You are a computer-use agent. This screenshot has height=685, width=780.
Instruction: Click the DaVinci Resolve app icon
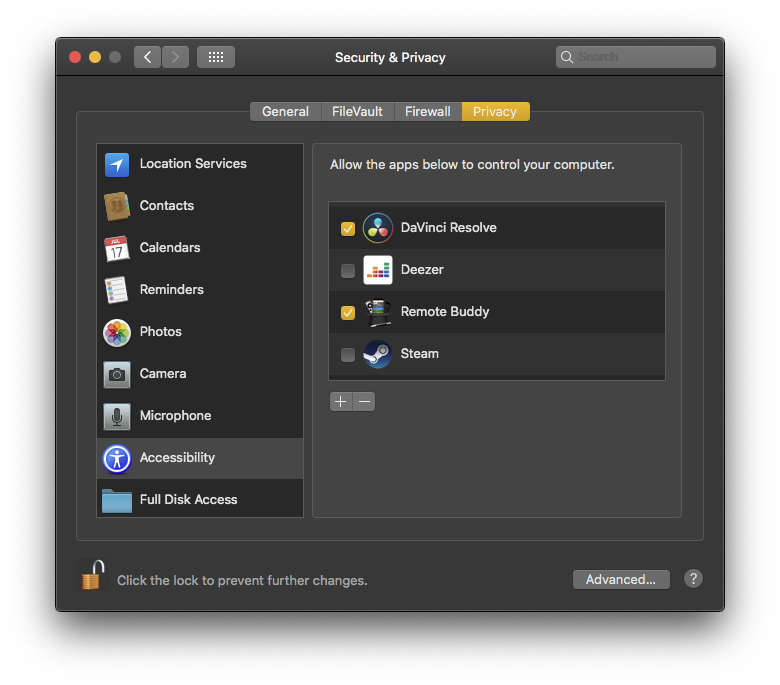(x=378, y=228)
